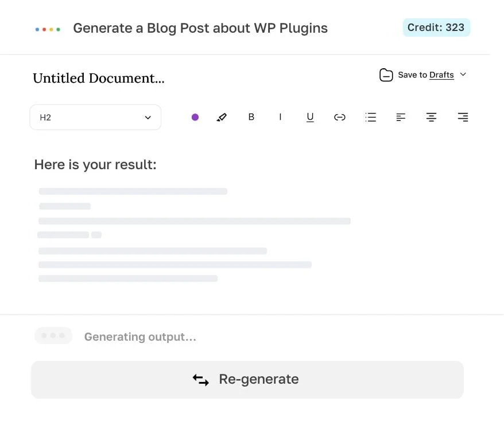Check the Credit: 323 balance badge
The height and width of the screenshot is (429, 504).
pyautogui.click(x=436, y=27)
